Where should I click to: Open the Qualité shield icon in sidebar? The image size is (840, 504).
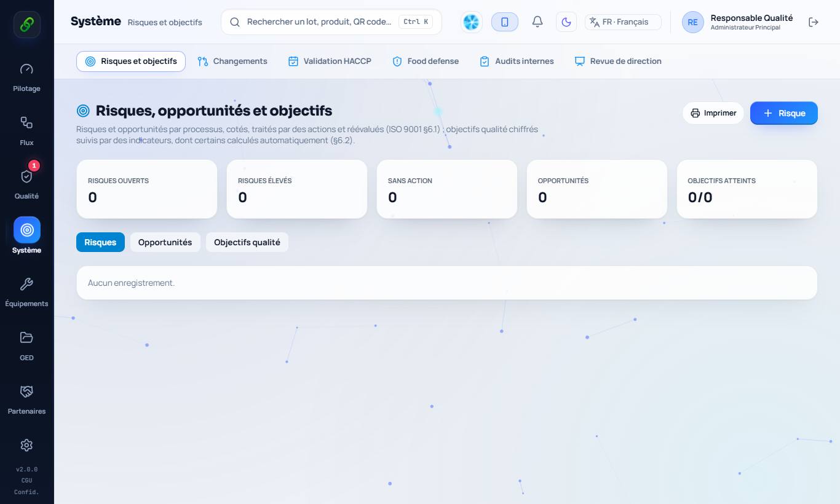pyautogui.click(x=26, y=176)
